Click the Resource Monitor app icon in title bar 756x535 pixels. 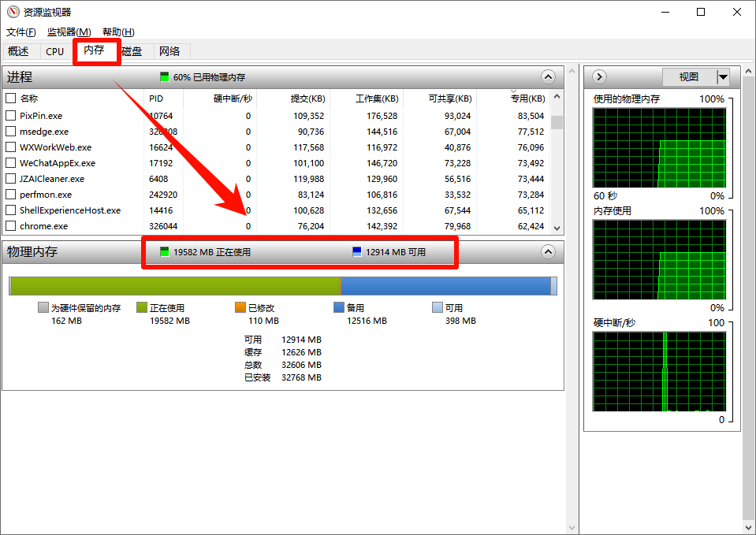tap(12, 12)
